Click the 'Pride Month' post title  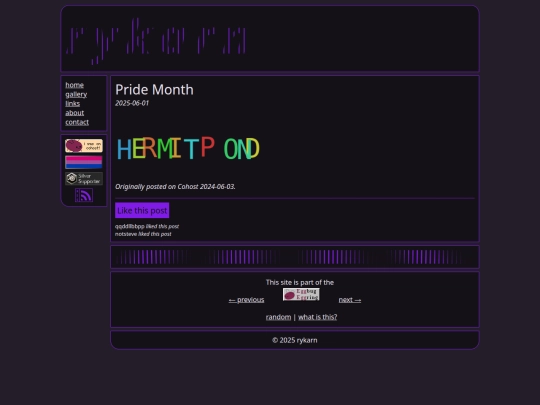154,90
